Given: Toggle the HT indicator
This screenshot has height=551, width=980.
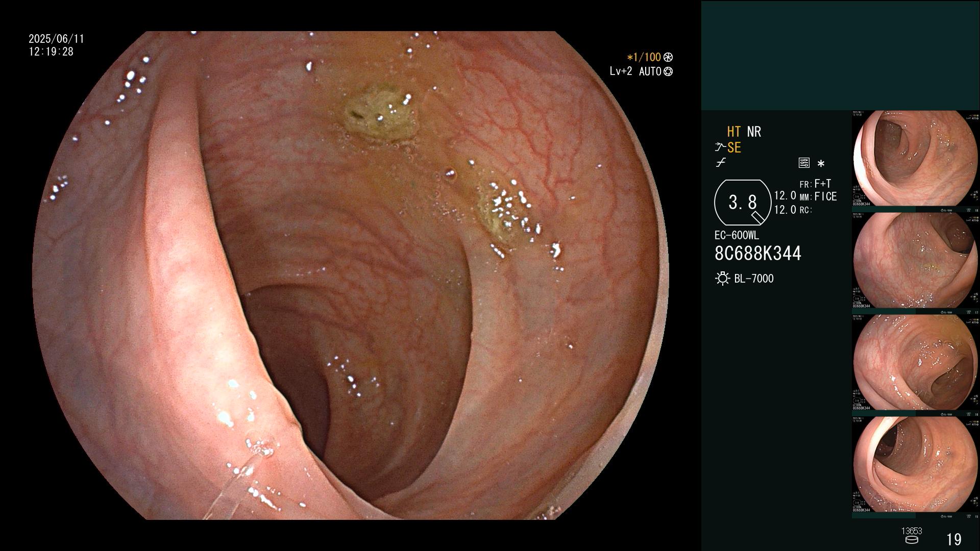Looking at the screenshot, I should tap(734, 132).
